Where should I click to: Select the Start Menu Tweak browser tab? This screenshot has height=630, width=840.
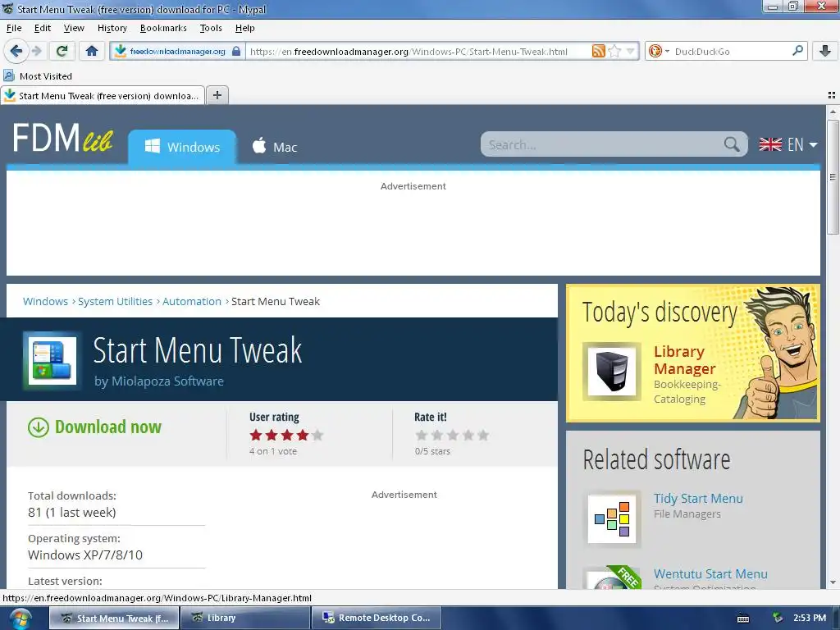pyautogui.click(x=103, y=95)
